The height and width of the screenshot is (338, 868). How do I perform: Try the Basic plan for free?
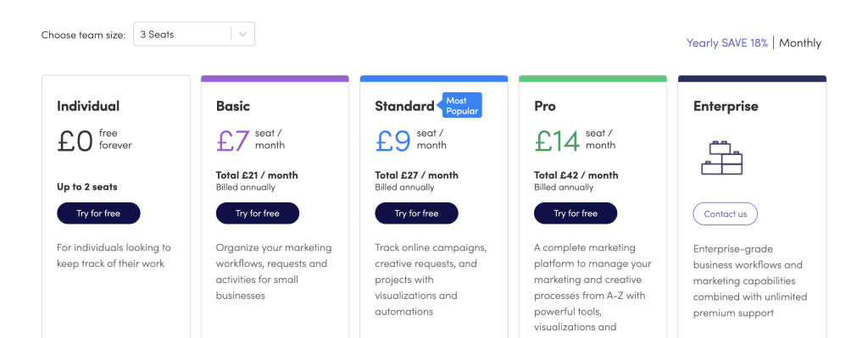(258, 213)
